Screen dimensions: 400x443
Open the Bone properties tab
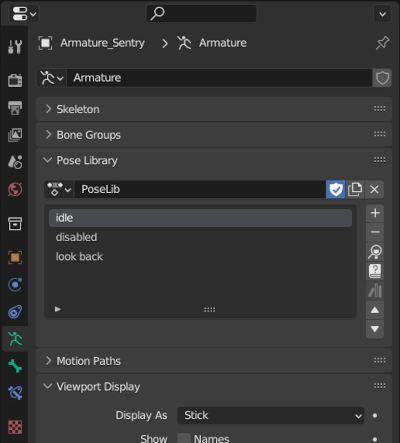point(15,366)
